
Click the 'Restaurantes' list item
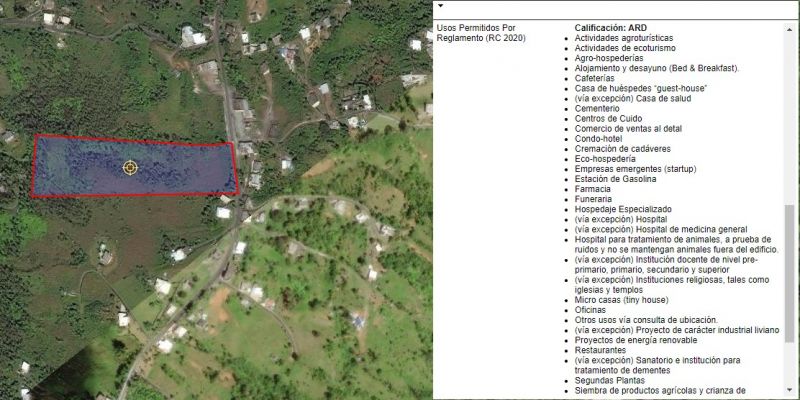click(603, 350)
